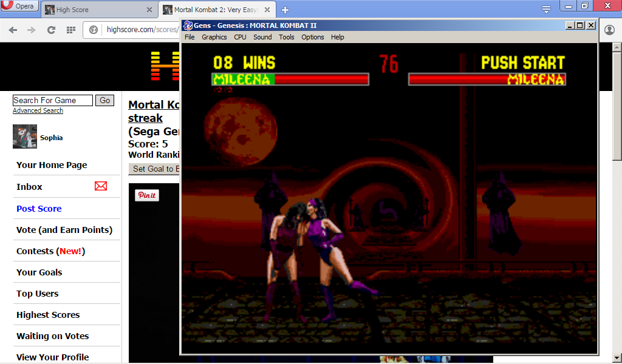The height and width of the screenshot is (364, 622).
Task: Click the Gens Sonic icon in the title bar
Action: pos(188,25)
